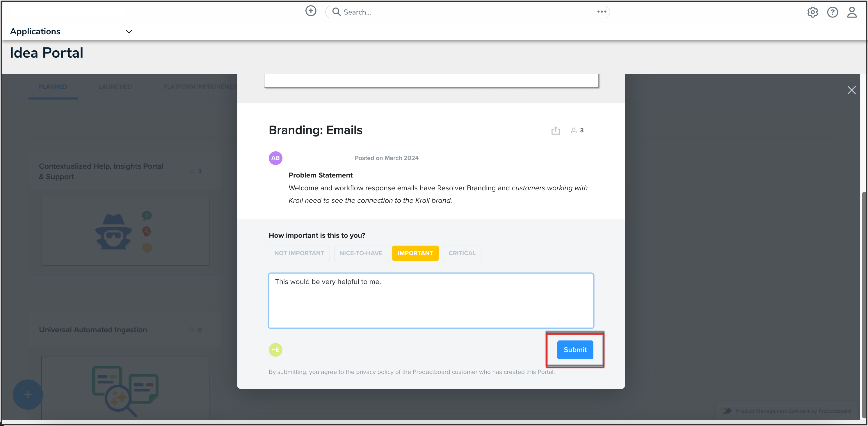This screenshot has width=868, height=426.
Task: Select the NOT IMPORTANT rating
Action: 299,253
